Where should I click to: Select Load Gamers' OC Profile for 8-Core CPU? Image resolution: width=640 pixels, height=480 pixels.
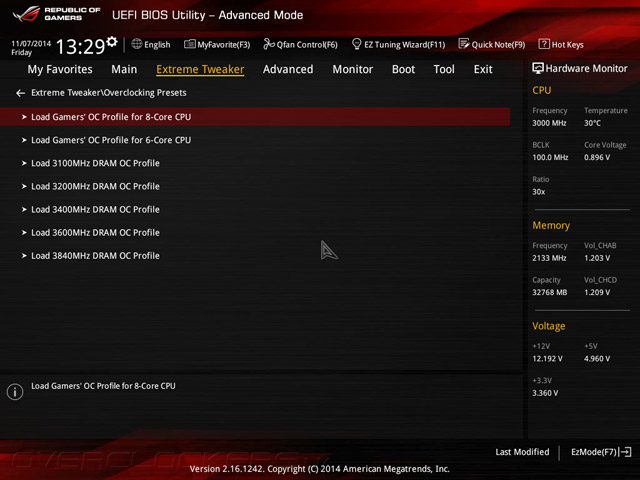pyautogui.click(x=255, y=117)
